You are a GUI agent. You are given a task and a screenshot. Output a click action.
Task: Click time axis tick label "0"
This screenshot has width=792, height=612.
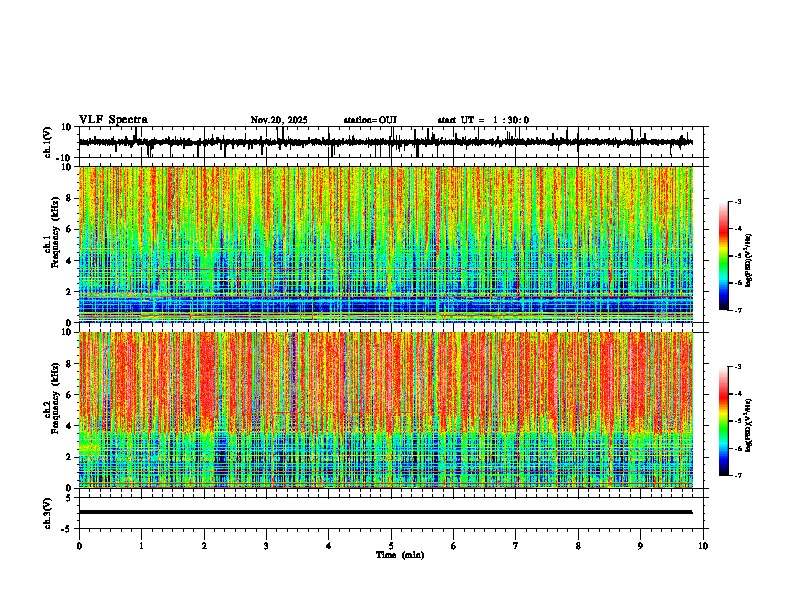(x=79, y=546)
